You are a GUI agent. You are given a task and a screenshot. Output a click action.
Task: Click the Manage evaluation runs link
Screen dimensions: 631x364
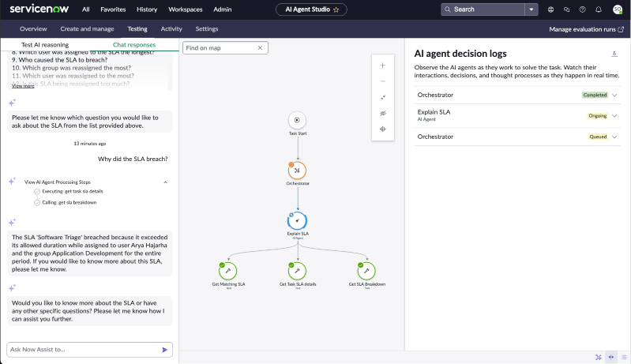click(x=582, y=29)
